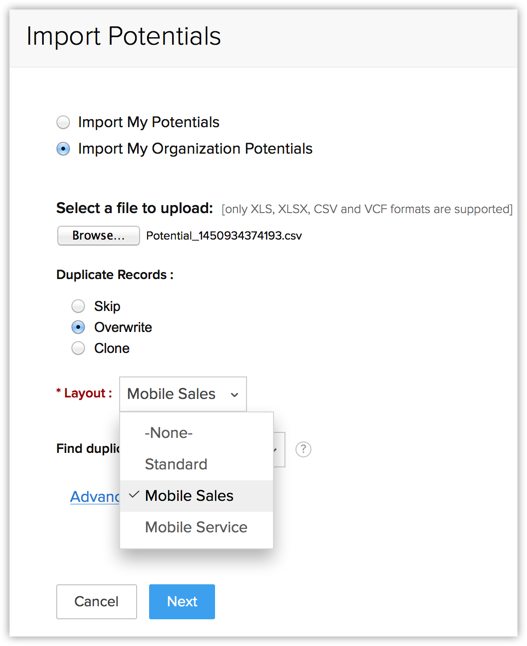
Task: Collapse the Layout dropdown showing Mobile Sales
Action: click(183, 394)
